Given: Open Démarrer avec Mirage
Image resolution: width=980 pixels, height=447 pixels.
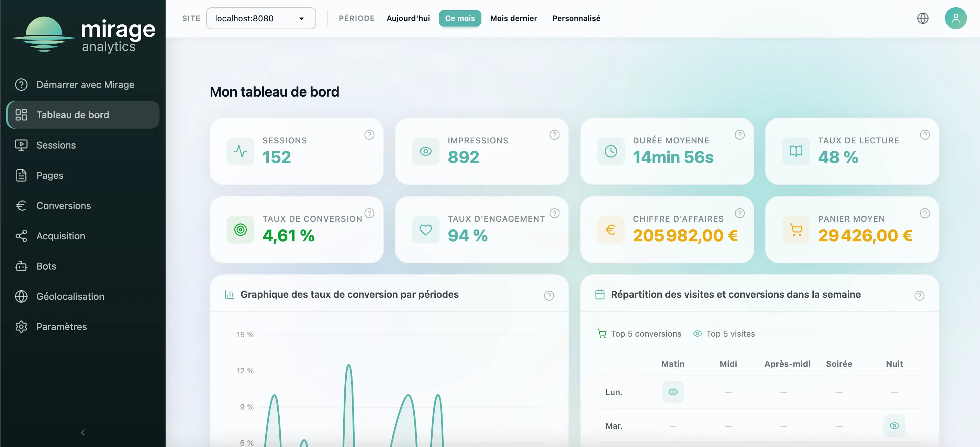Looking at the screenshot, I should (x=85, y=85).
